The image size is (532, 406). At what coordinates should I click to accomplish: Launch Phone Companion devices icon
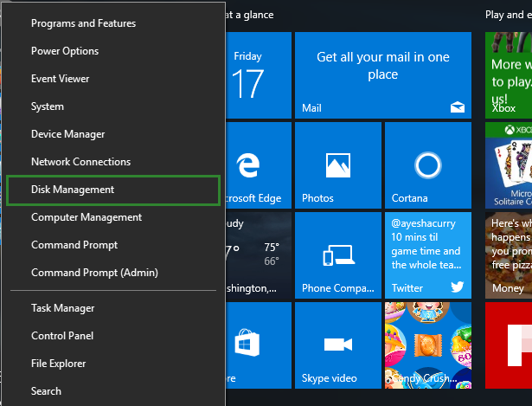338,255
